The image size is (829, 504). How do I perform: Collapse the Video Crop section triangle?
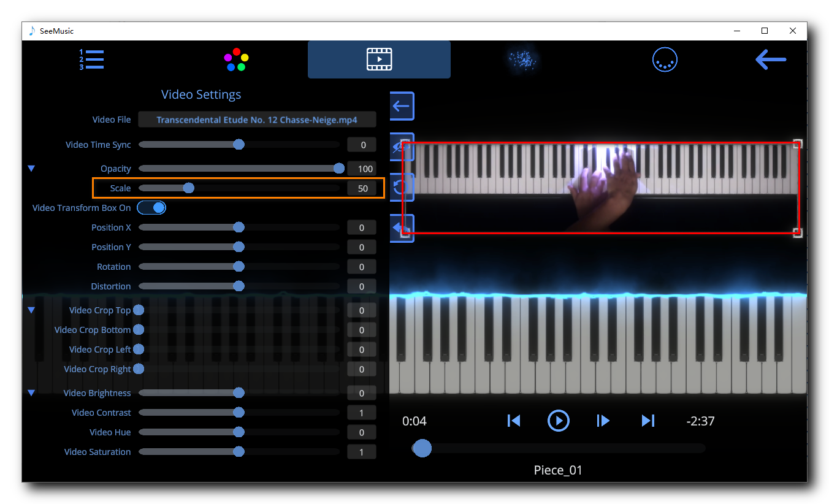31,310
